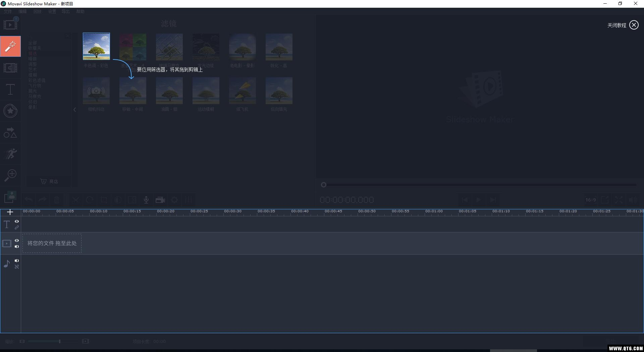The image size is (644, 352).
Task: Click the fit timeline zoom icon
Action: tap(86, 341)
